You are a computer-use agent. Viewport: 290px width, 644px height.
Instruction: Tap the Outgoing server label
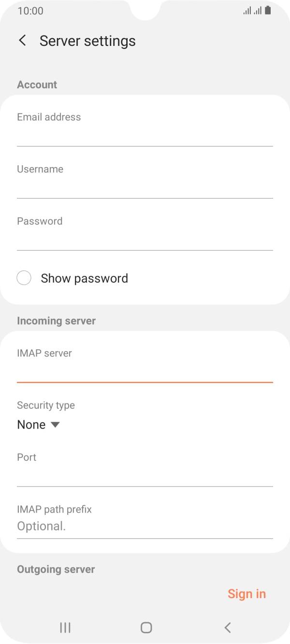click(56, 569)
